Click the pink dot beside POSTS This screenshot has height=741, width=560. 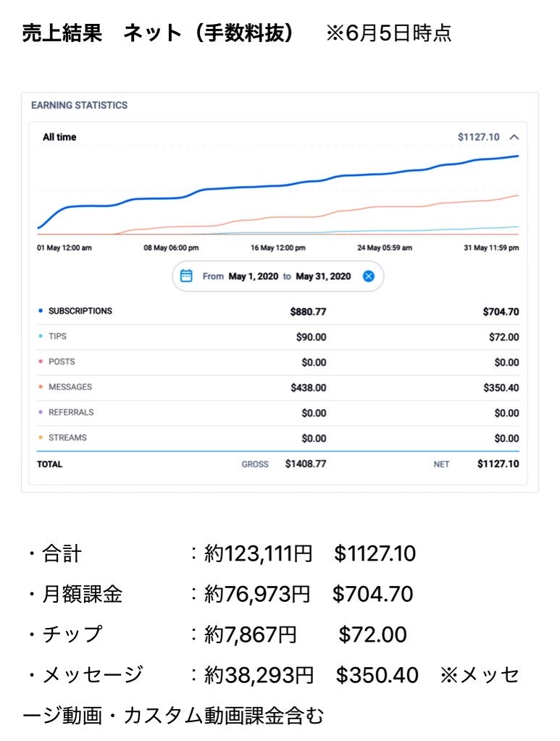[41, 361]
